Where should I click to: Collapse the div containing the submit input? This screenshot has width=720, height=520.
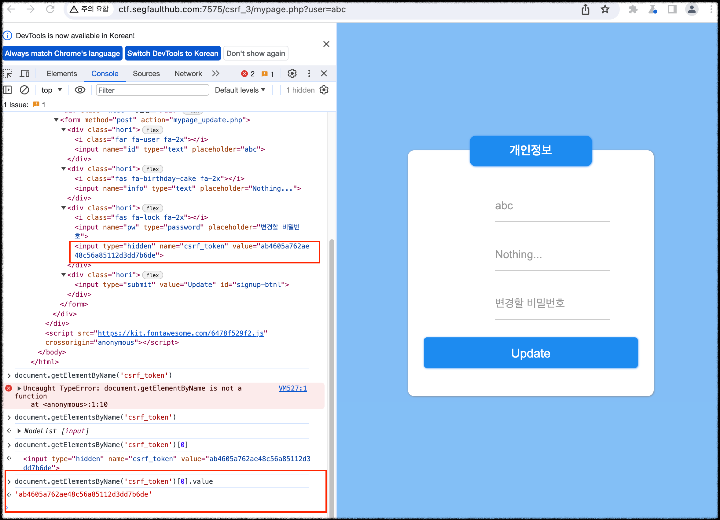click(x=63, y=275)
